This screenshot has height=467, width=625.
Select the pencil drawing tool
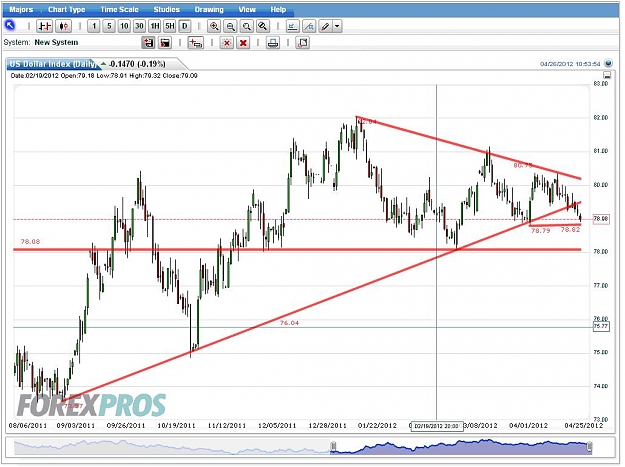pyautogui.click(x=326, y=26)
